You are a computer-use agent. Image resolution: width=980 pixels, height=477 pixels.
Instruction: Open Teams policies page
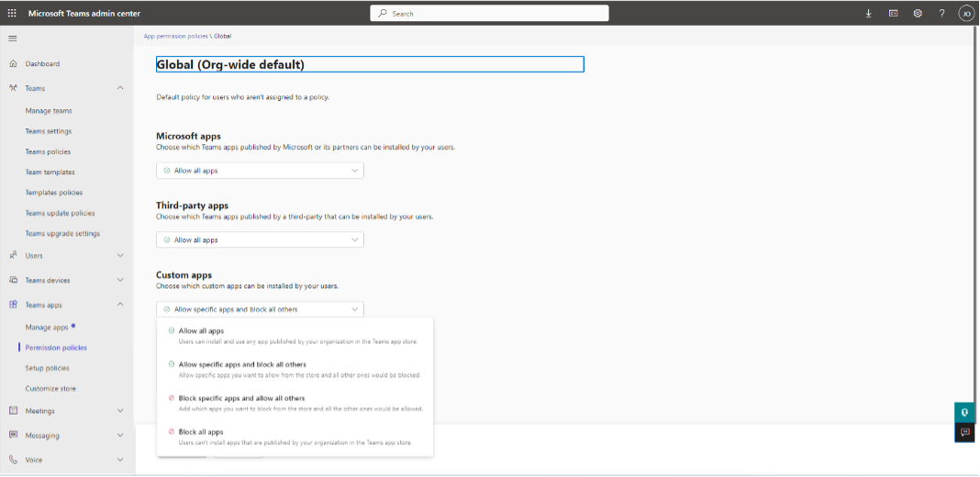click(48, 152)
